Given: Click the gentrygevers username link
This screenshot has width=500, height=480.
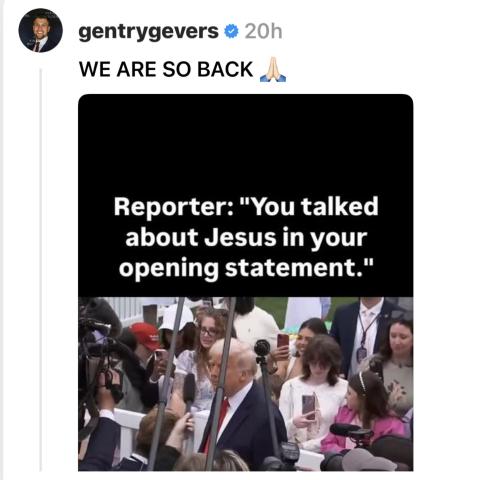Looking at the screenshot, I should [148, 32].
